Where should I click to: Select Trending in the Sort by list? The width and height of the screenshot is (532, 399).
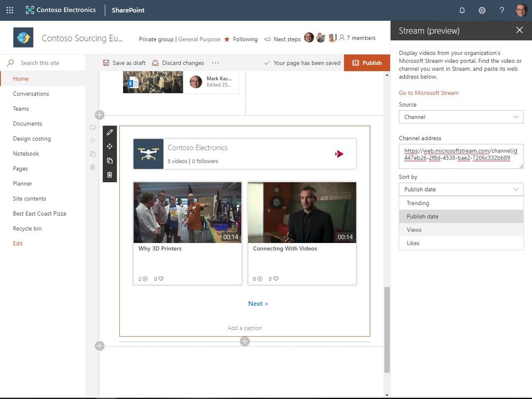461,203
